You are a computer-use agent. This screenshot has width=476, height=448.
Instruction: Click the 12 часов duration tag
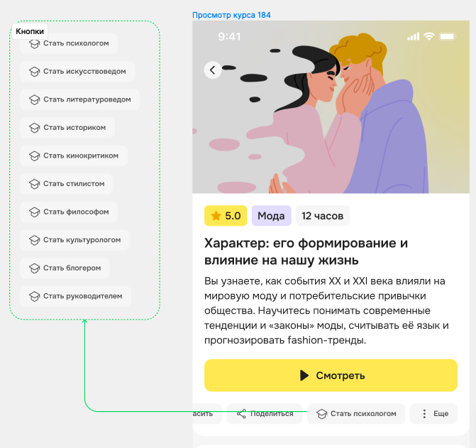pos(322,216)
